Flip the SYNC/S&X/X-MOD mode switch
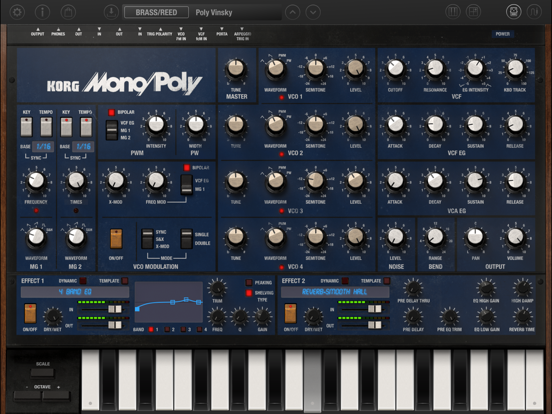Screen dimensions: 552x414 point(147,239)
